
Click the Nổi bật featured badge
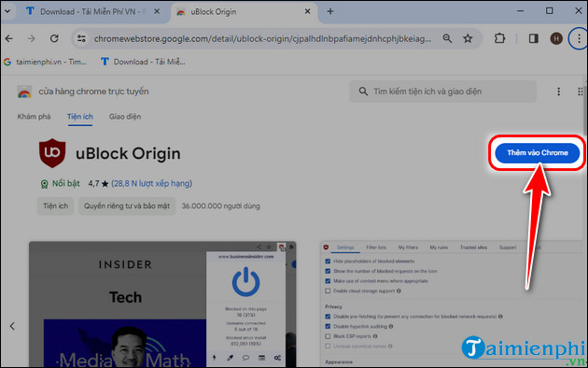[60, 183]
